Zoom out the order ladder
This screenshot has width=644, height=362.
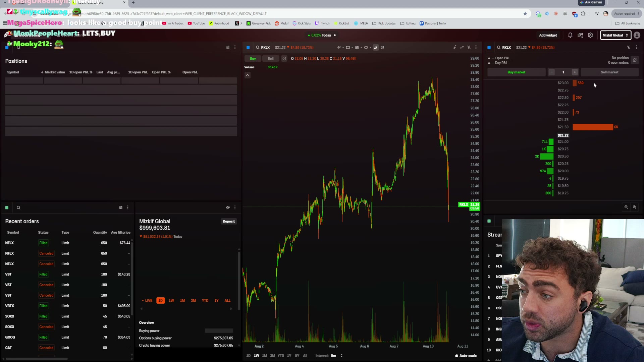(x=626, y=207)
